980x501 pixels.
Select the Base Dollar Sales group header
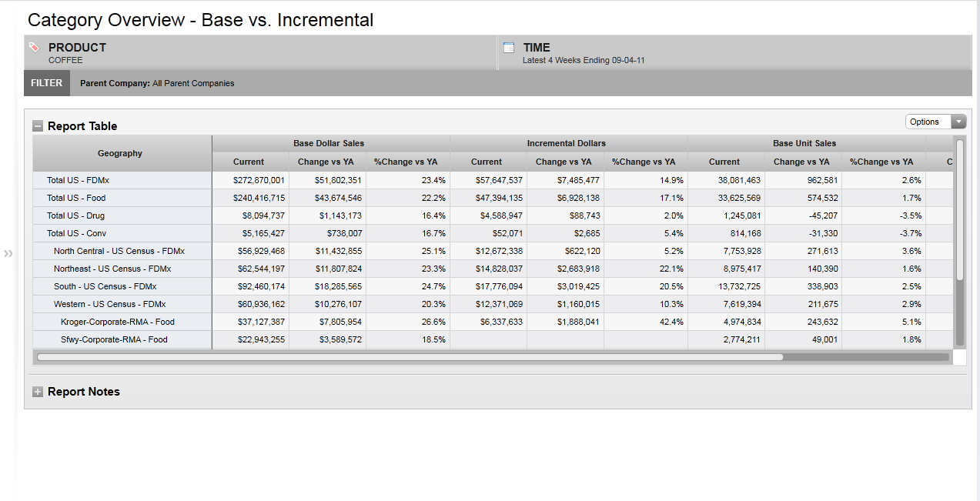pos(329,143)
